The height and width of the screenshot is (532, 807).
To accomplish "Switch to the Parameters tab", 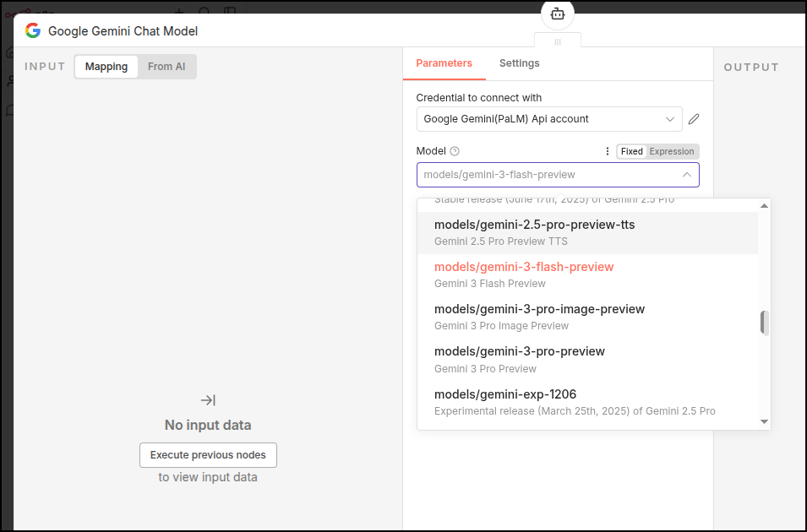I will tap(444, 63).
